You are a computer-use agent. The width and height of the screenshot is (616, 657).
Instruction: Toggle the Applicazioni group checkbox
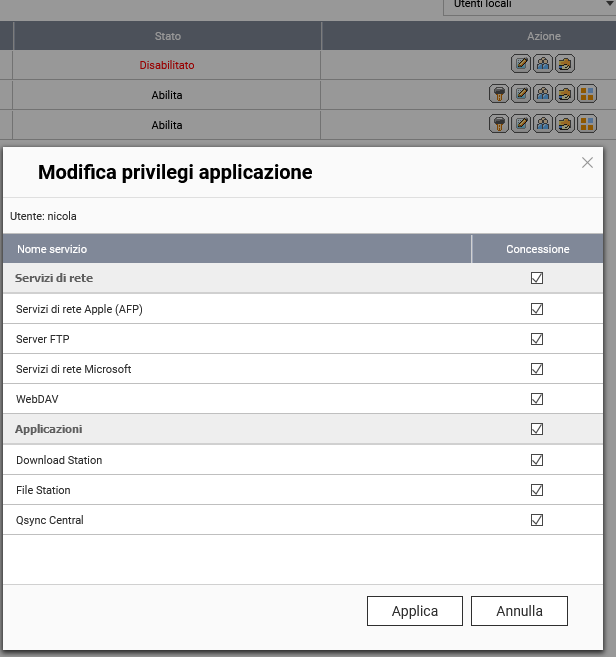click(537, 429)
